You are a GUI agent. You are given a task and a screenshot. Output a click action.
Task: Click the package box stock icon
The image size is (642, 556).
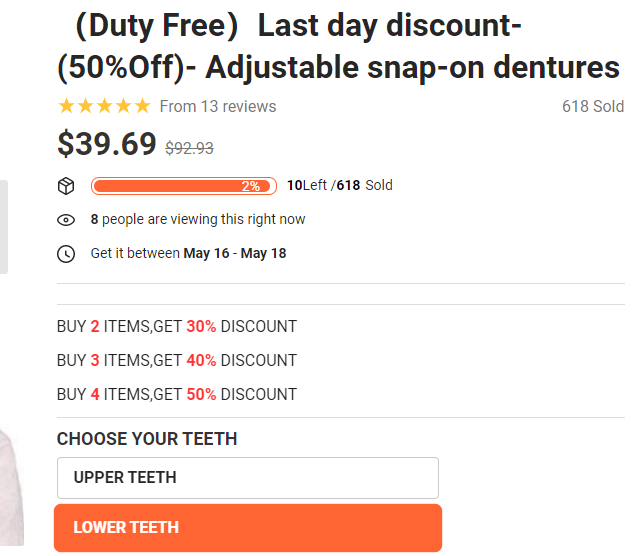(x=66, y=186)
